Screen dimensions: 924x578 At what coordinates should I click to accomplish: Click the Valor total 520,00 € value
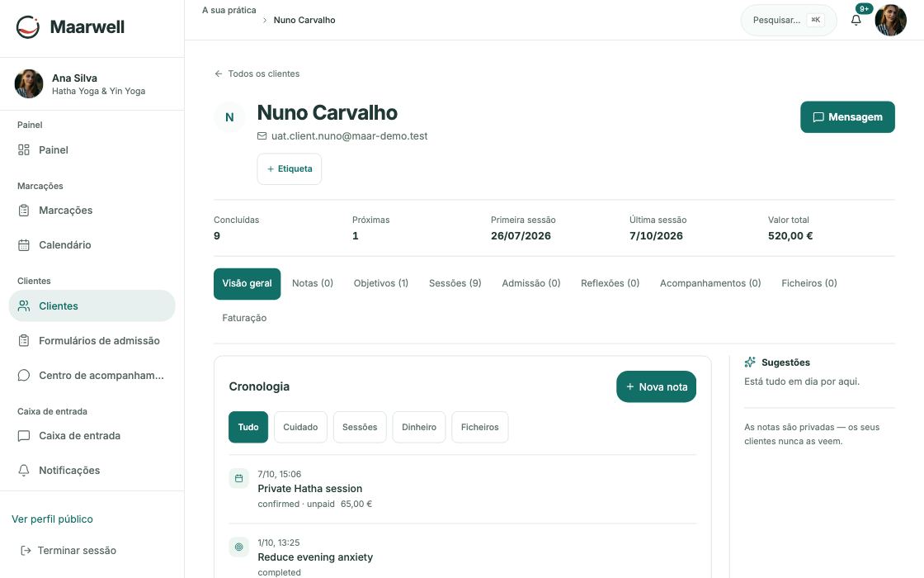790,236
